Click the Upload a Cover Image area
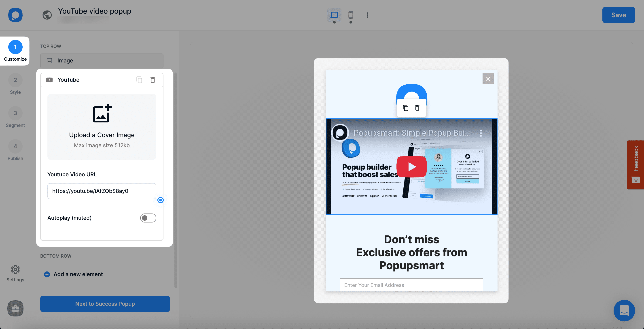The image size is (644, 329). 102,126
